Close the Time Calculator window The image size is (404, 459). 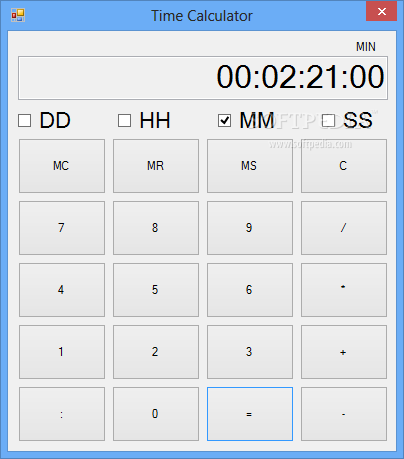point(382,11)
